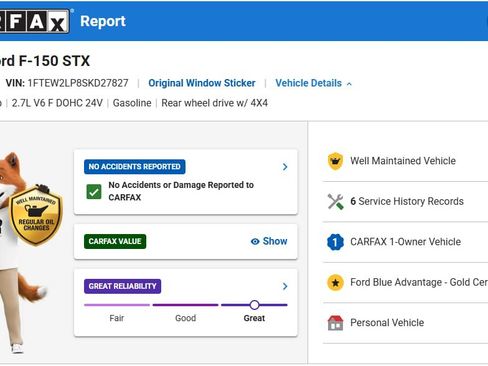The height and width of the screenshot is (366, 488).
Task: Click the Great label under reliability bar
Action: tap(254, 318)
